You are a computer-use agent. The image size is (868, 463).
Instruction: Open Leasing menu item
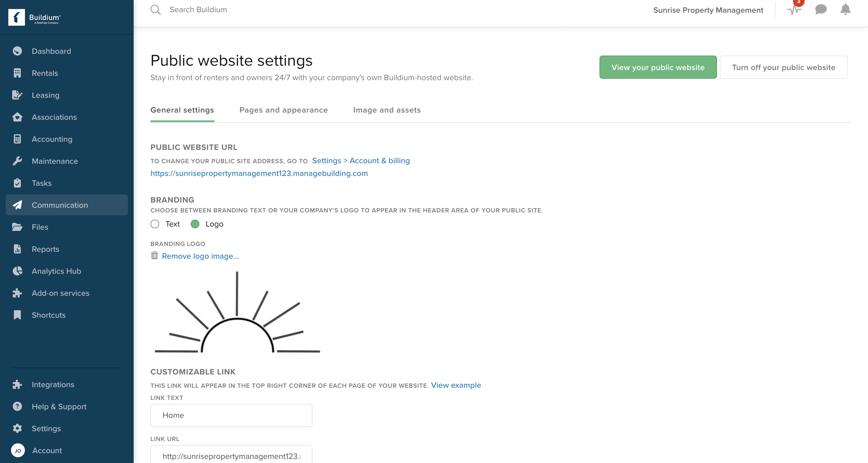click(67, 95)
